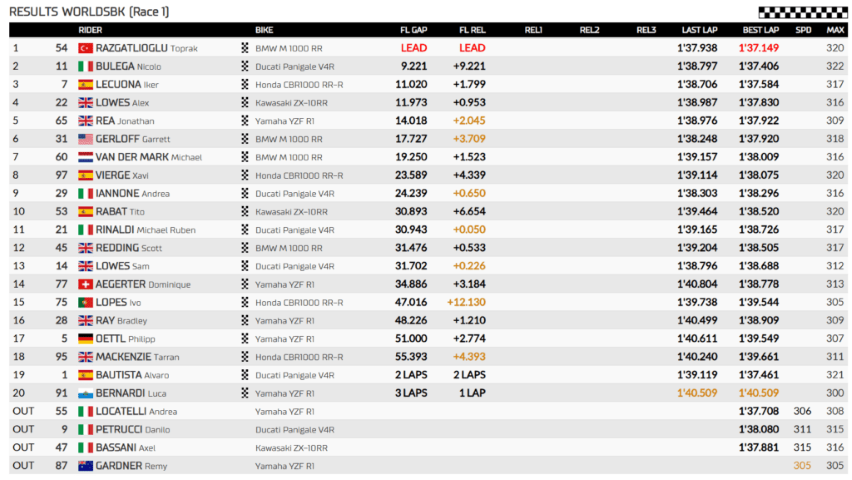
Task: Click rider number 95 for MACKENZIE
Action: coord(61,357)
